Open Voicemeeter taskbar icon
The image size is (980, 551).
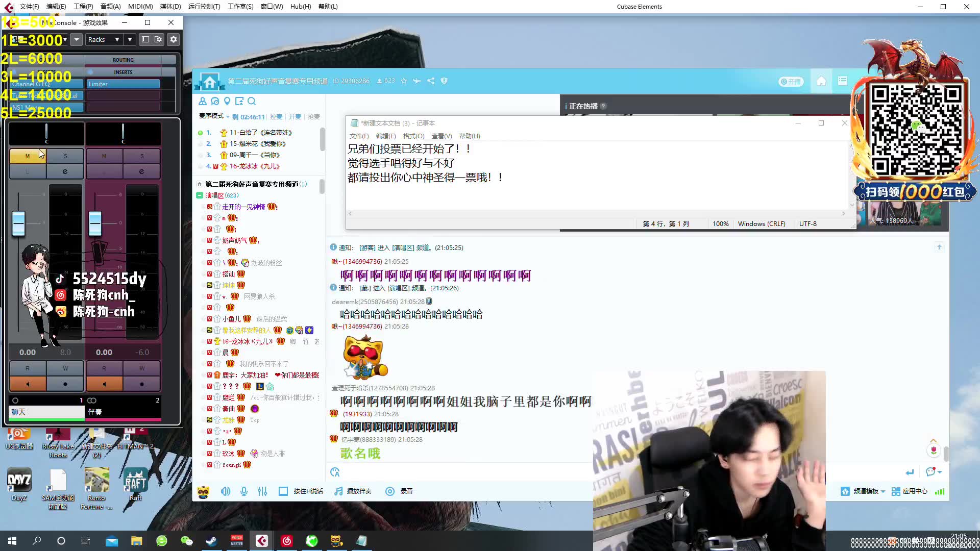click(x=237, y=541)
